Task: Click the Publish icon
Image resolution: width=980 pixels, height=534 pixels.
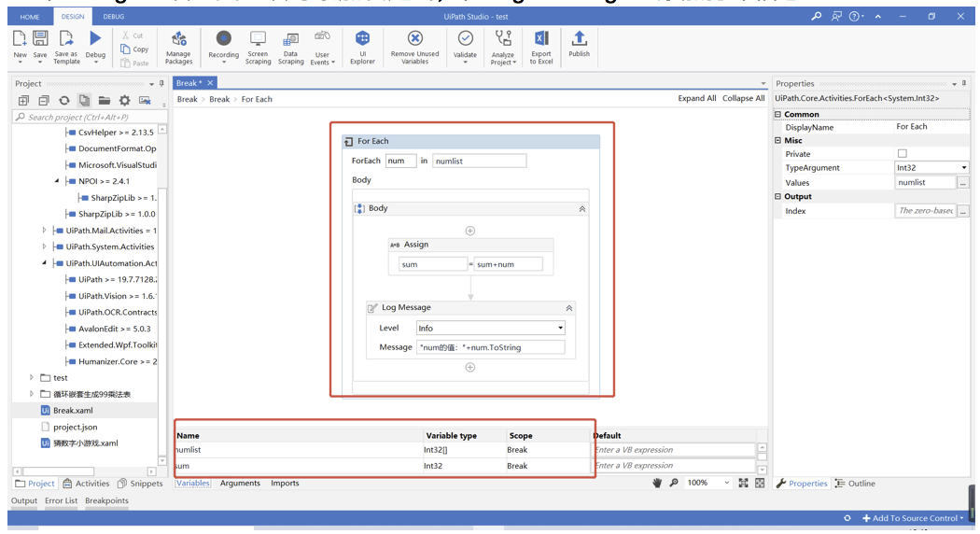Action: click(580, 39)
